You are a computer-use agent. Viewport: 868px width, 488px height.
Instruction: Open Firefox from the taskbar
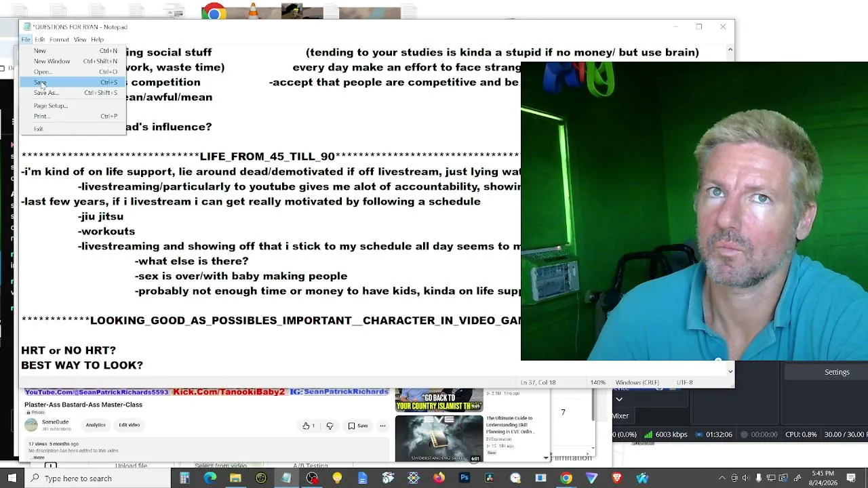point(439,478)
